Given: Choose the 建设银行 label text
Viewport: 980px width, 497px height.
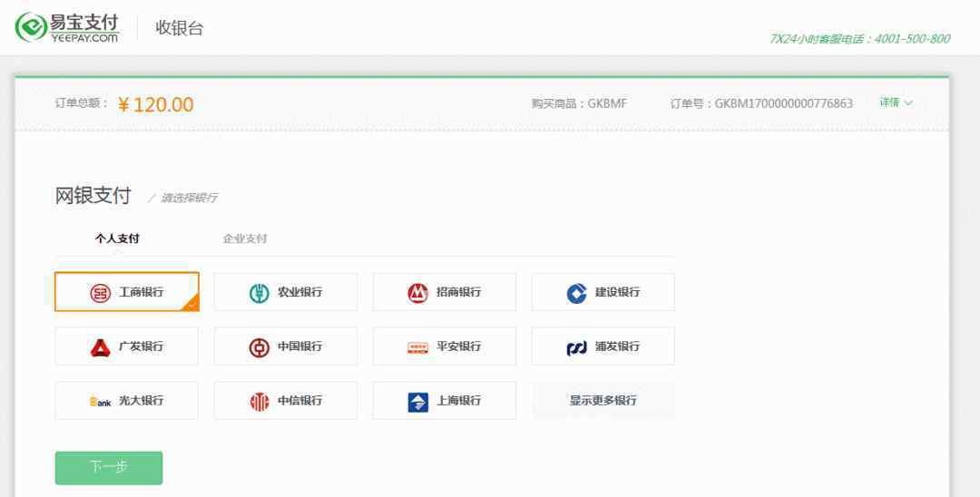Looking at the screenshot, I should point(618,292).
